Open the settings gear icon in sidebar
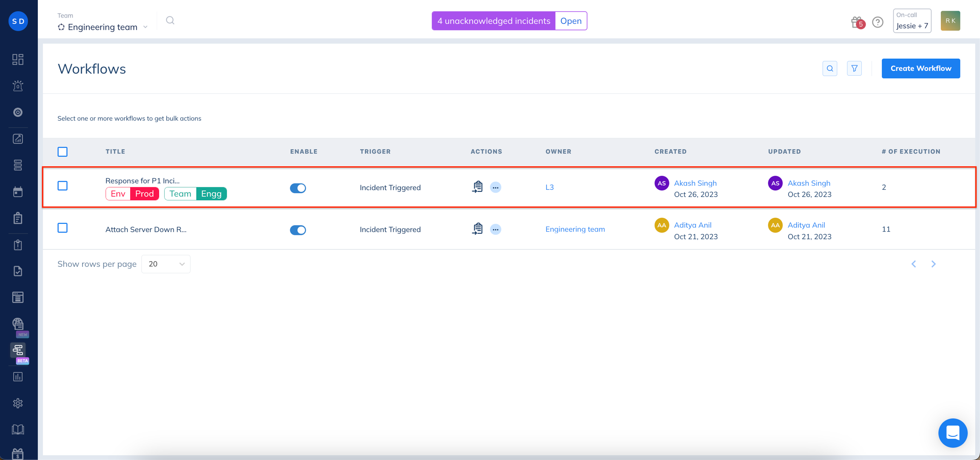This screenshot has height=460, width=980. (18, 403)
